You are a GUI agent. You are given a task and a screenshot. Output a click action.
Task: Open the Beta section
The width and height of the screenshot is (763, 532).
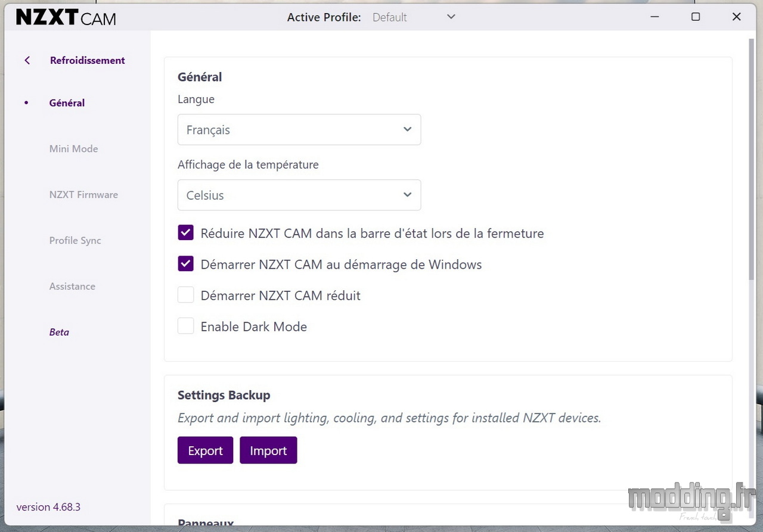(59, 332)
